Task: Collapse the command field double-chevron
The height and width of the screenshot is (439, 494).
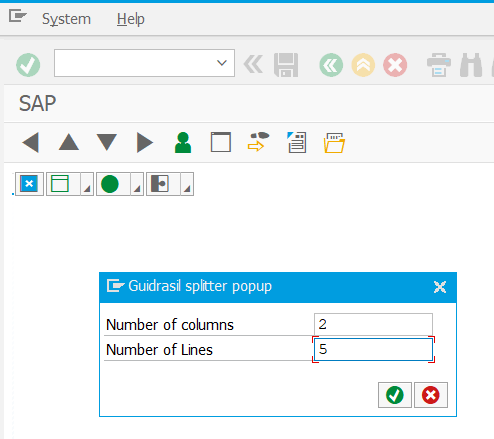Action: [253, 64]
